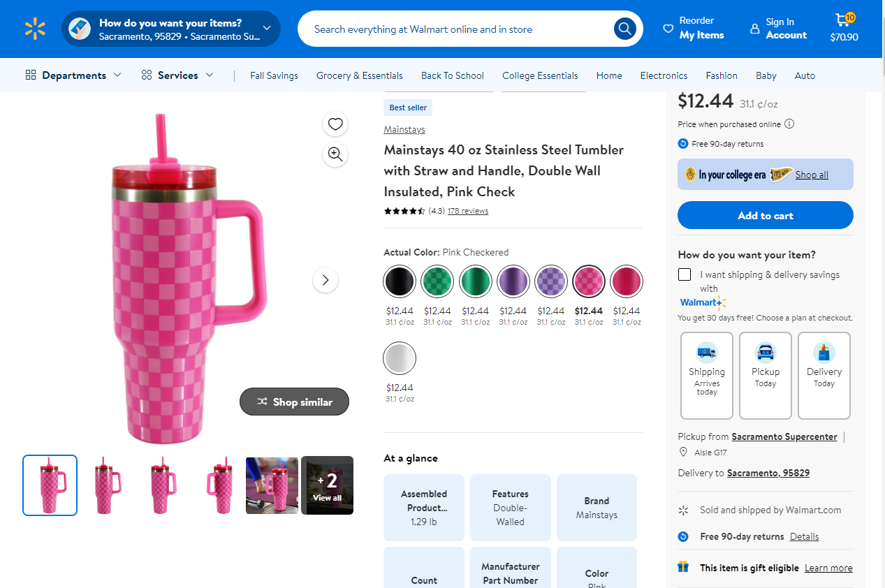Screen dimensions: 885x588
Task: Switch to the Electronics category
Action: pos(663,75)
